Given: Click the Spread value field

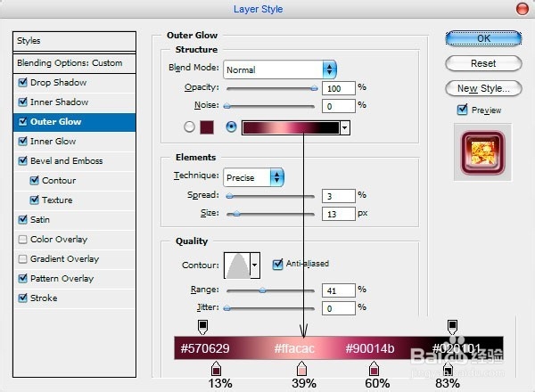Looking at the screenshot, I should (x=339, y=196).
